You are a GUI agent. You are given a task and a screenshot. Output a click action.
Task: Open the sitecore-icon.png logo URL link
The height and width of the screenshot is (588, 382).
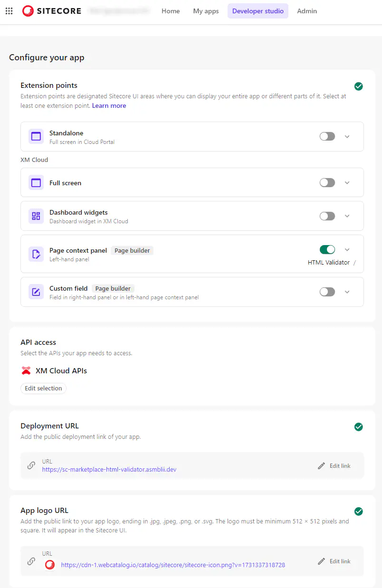[x=173, y=565]
